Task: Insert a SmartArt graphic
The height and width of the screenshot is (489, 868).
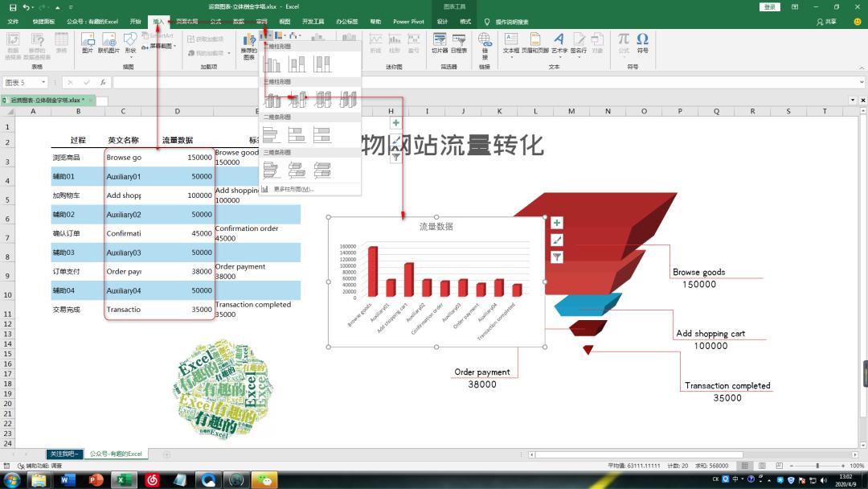Action: (x=159, y=35)
